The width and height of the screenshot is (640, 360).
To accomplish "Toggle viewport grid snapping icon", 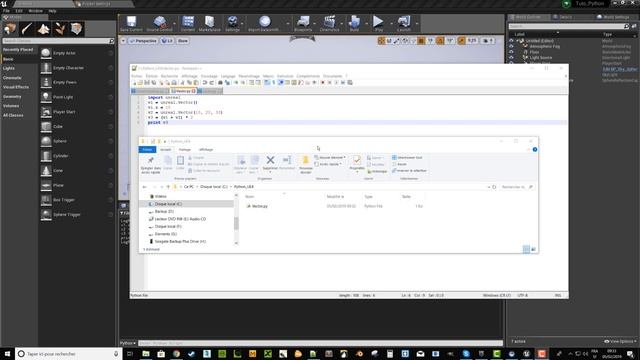I will tap(421, 41).
